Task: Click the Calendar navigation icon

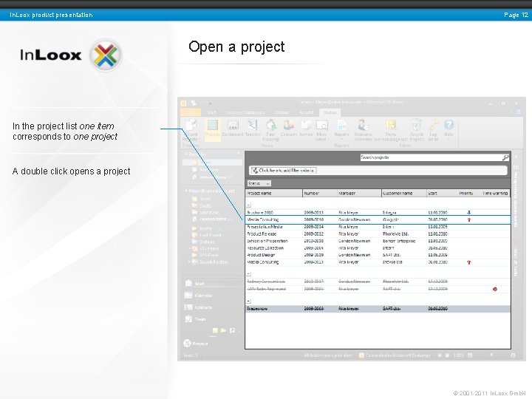Action: [188, 295]
